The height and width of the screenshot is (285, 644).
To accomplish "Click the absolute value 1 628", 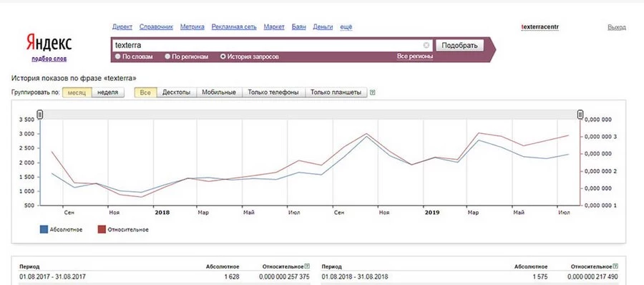I will (232, 277).
